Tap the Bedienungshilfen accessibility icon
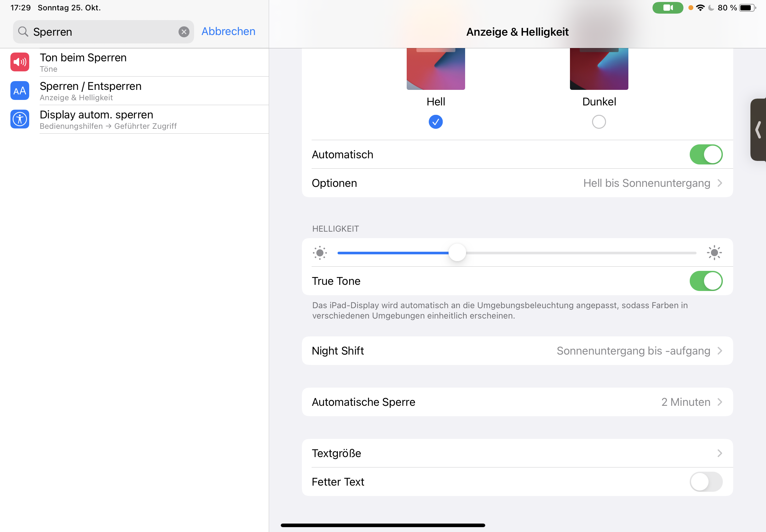 [20, 119]
